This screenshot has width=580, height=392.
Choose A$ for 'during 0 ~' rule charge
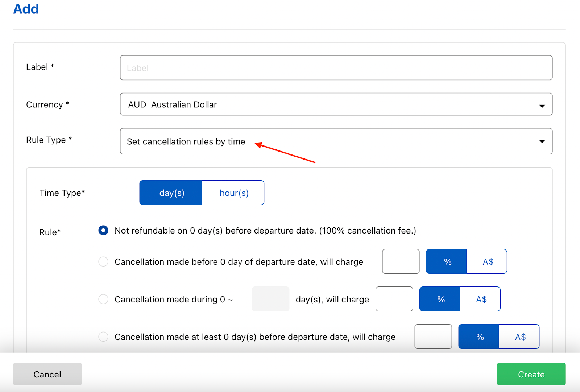(480, 299)
